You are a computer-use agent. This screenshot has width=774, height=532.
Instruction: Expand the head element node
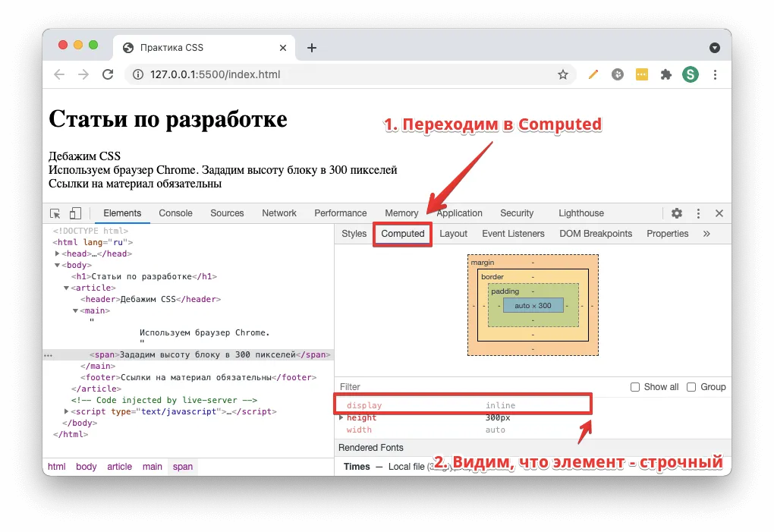click(x=57, y=253)
